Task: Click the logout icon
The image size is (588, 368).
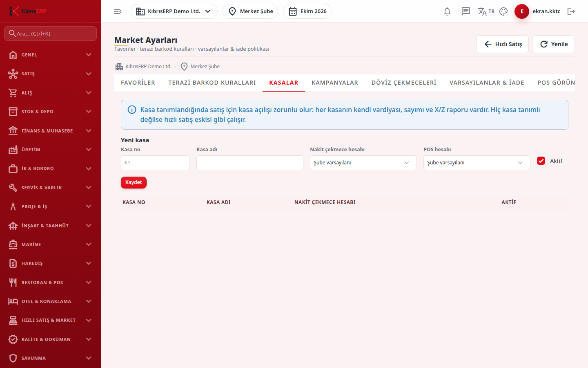Action: tap(571, 11)
